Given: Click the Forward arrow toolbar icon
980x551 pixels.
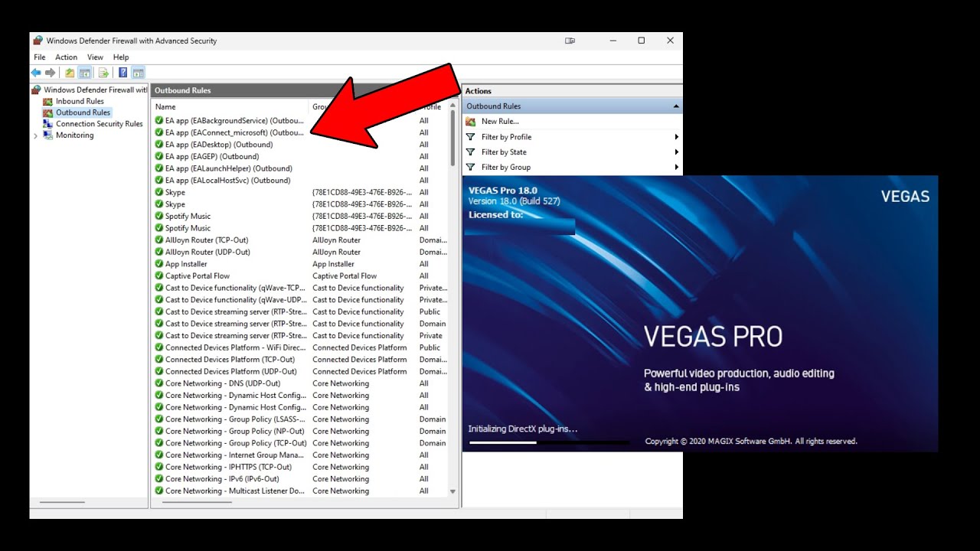Looking at the screenshot, I should coord(51,73).
